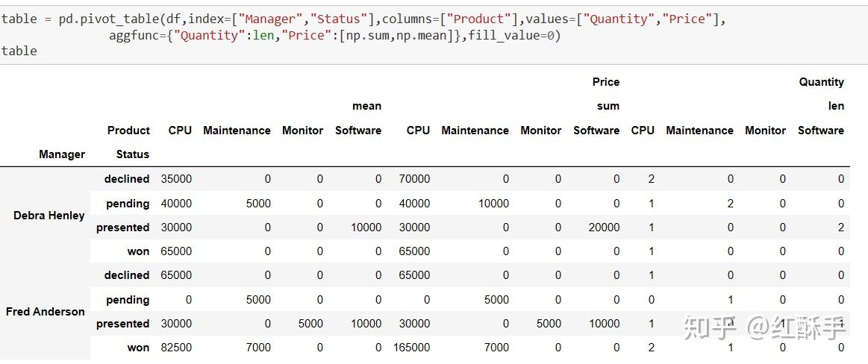Click the 'mean' aggregation header

coord(367,106)
